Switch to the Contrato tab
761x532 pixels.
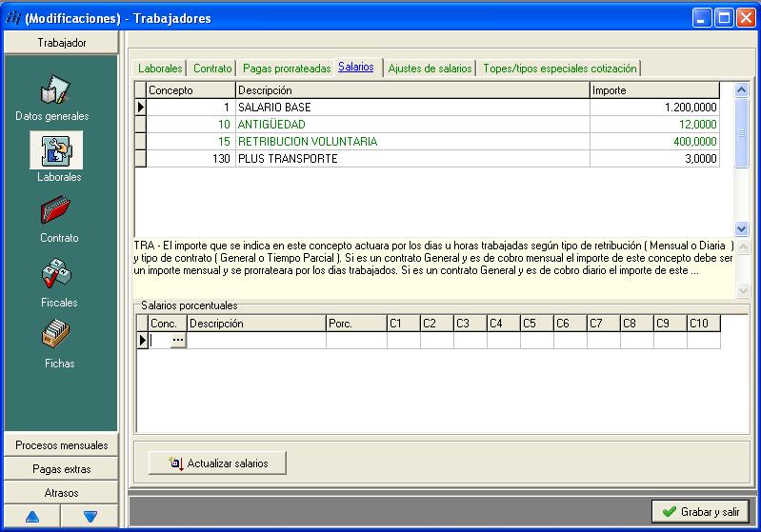point(212,69)
